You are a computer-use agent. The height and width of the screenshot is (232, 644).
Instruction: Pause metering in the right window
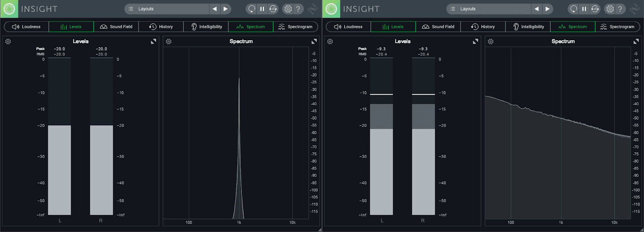(584, 9)
